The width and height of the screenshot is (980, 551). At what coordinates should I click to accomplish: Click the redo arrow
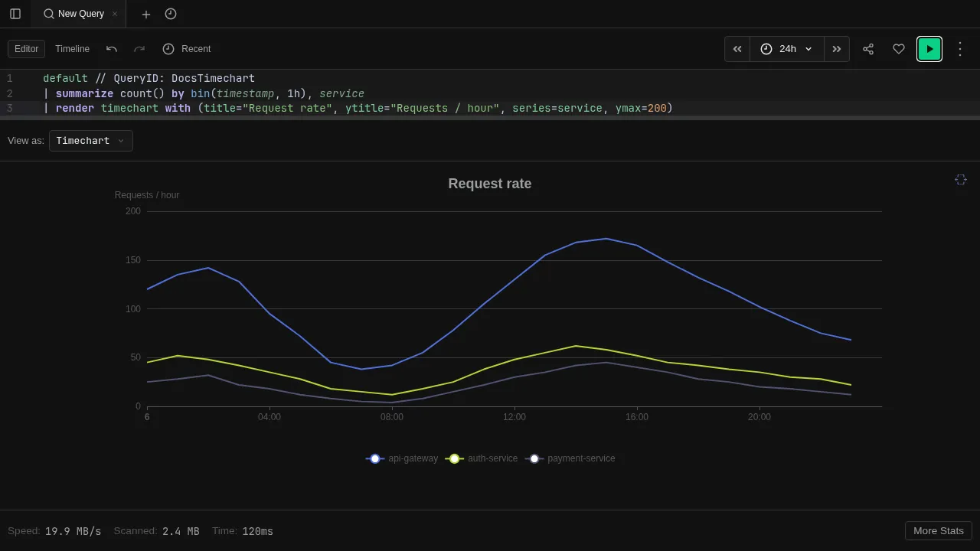pos(139,49)
